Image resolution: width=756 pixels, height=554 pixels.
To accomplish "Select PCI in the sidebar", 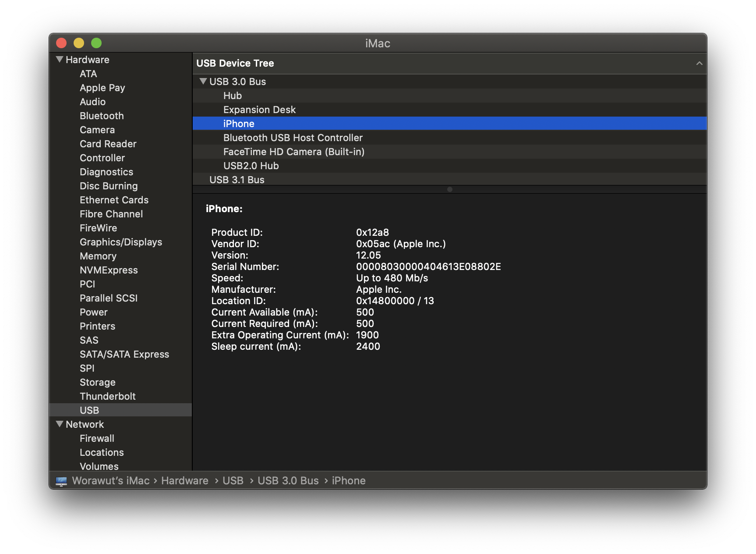I will coord(87,284).
